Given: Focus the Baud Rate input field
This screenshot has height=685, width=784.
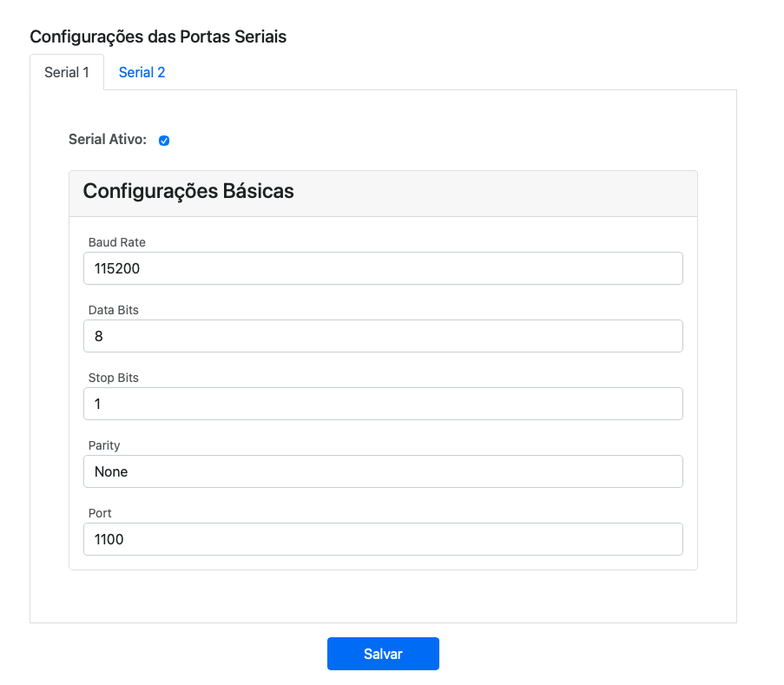Looking at the screenshot, I should (383, 268).
